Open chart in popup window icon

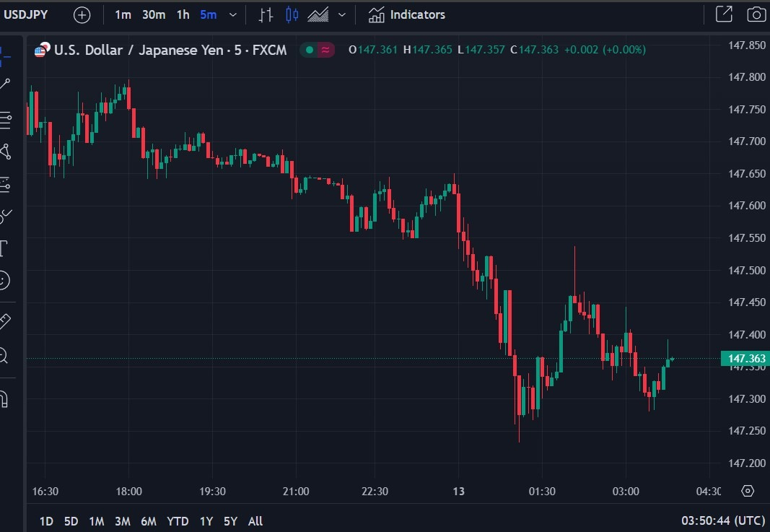click(x=724, y=14)
